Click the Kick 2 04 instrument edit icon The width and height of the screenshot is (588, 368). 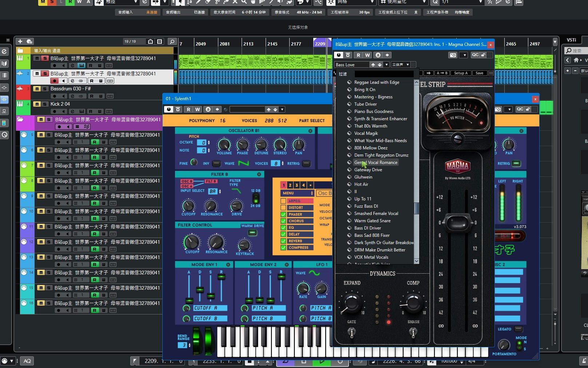(x=82, y=111)
